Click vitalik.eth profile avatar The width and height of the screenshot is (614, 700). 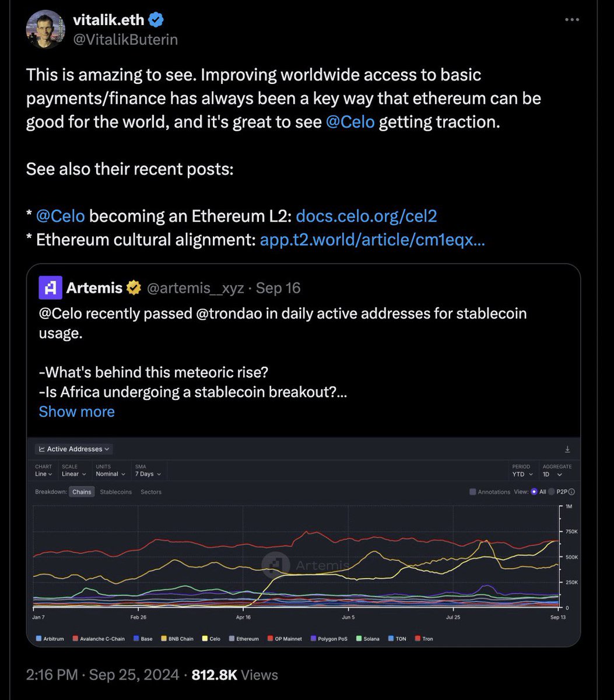45,30
